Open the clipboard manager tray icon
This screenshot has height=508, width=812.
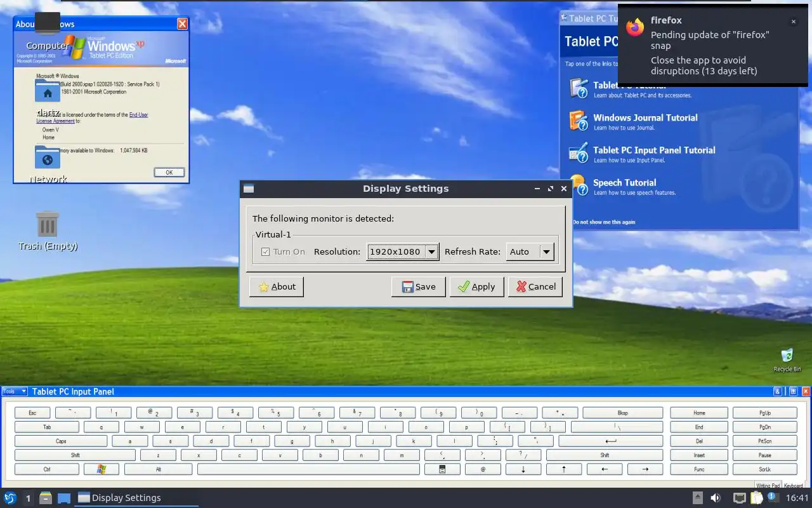click(x=757, y=498)
